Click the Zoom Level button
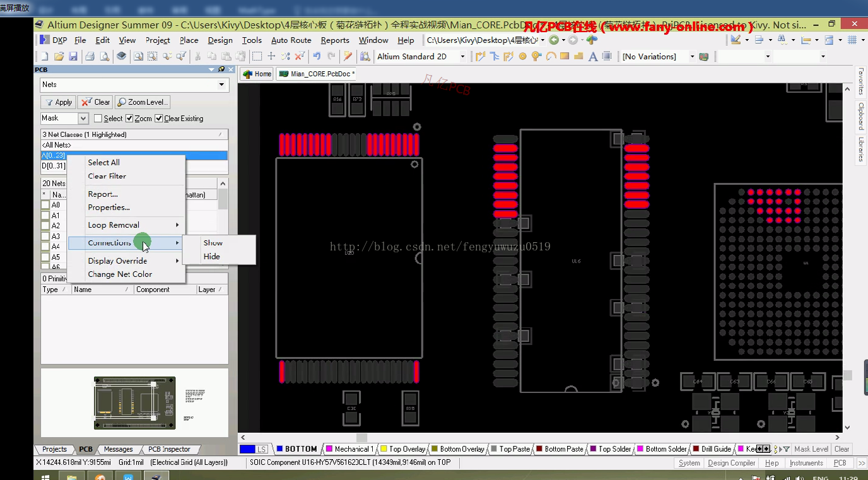Viewport: 868px width, 480px height. tap(143, 102)
